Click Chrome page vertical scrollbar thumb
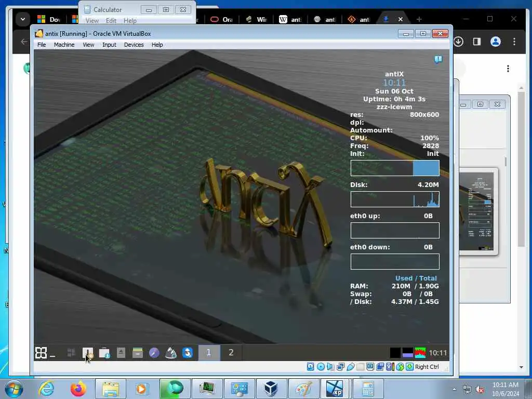532x399 pixels. (x=521, y=169)
